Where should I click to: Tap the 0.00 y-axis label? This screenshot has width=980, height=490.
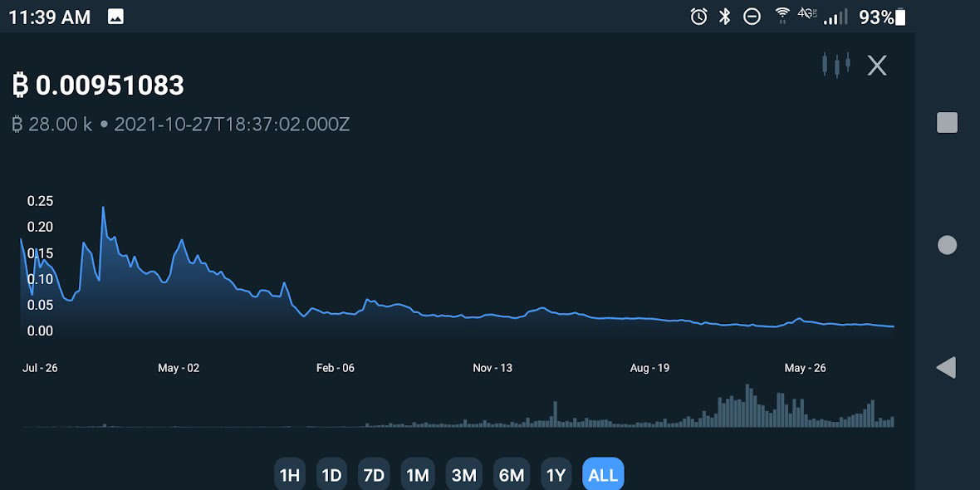(x=40, y=331)
